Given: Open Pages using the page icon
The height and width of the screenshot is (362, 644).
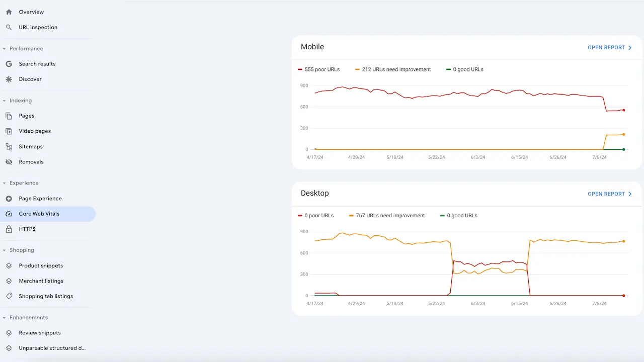Looking at the screenshot, I should (x=9, y=116).
